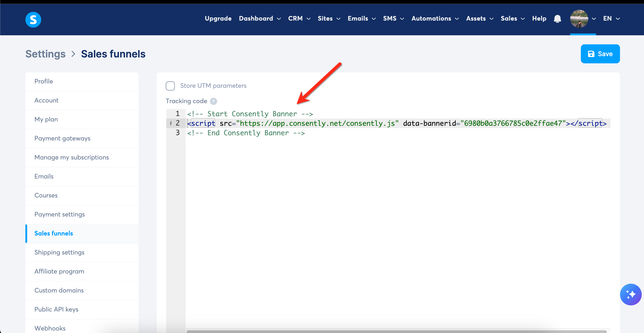Expand the CRM dropdown menu
Screen dimensions: 644x333
299,19
